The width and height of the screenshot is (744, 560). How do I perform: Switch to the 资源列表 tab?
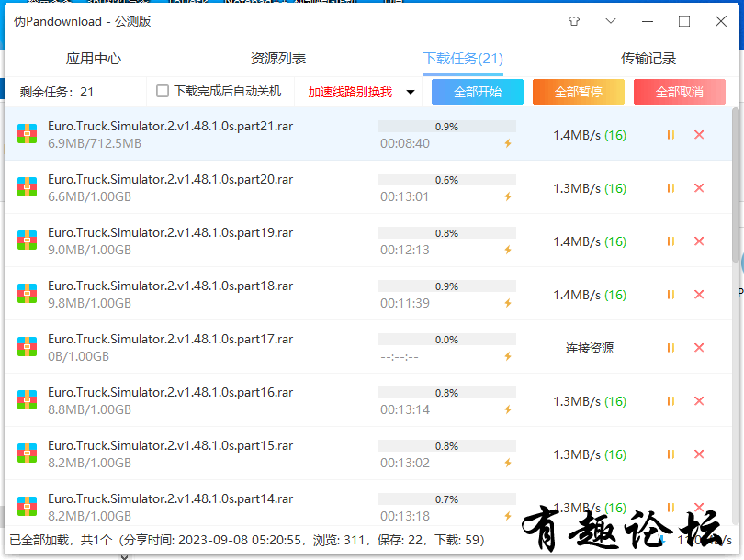(x=278, y=59)
